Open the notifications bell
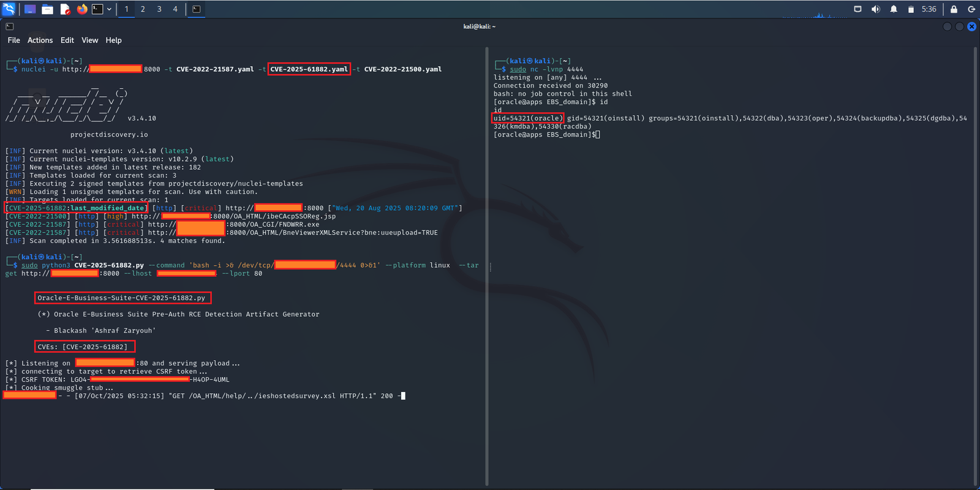This screenshot has height=490, width=980. (x=894, y=9)
